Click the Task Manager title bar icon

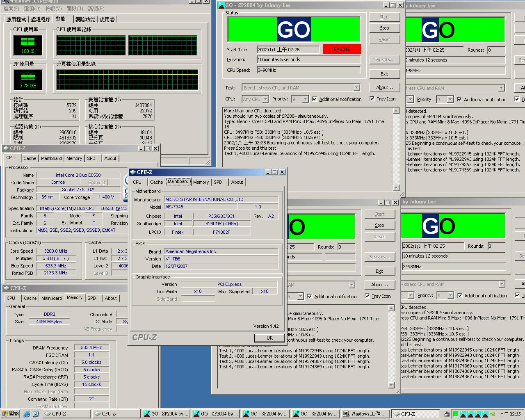tap(5, 1)
